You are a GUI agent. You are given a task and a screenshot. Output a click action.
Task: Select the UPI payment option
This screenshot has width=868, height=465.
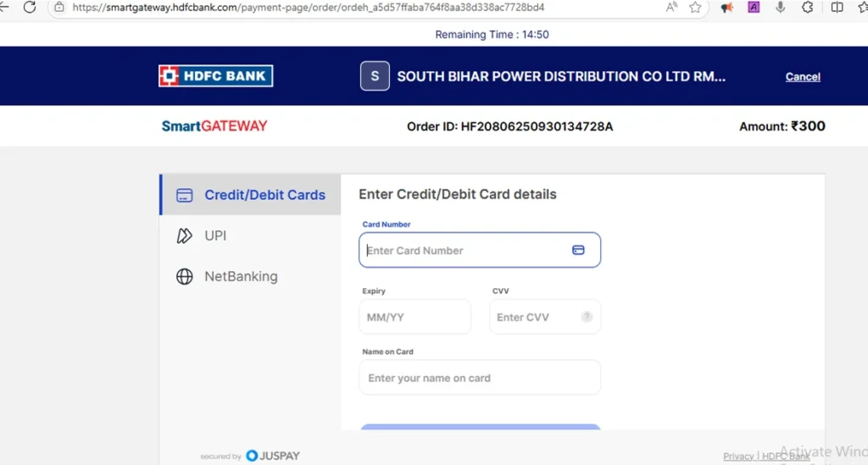tap(250, 235)
